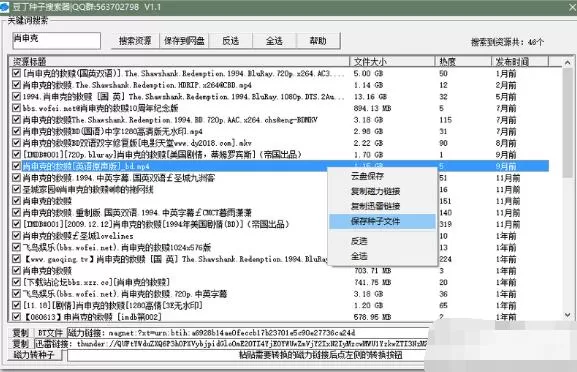Sort by 发布时间 column header
Screen dimensions: 577x372
(520, 61)
